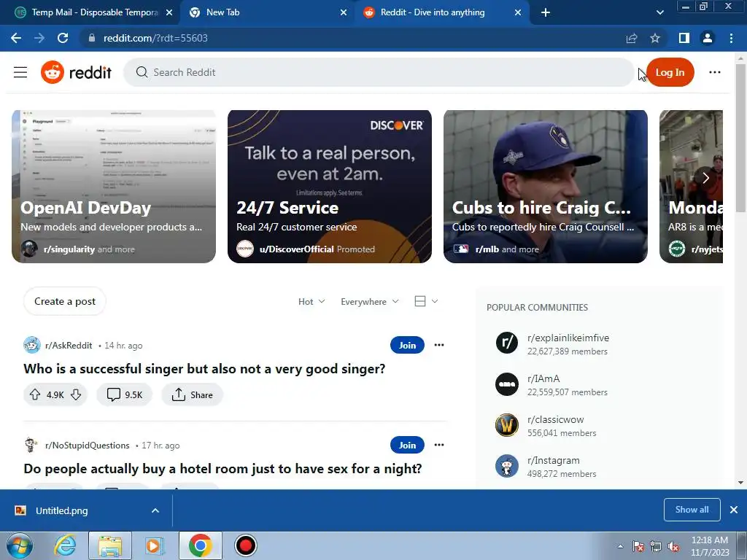The width and height of the screenshot is (747, 560).
Task: Join r/AskReddit
Action: (x=407, y=345)
